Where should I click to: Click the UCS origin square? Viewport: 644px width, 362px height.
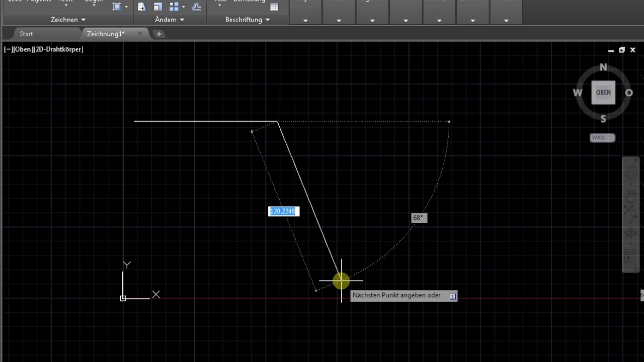click(x=123, y=298)
